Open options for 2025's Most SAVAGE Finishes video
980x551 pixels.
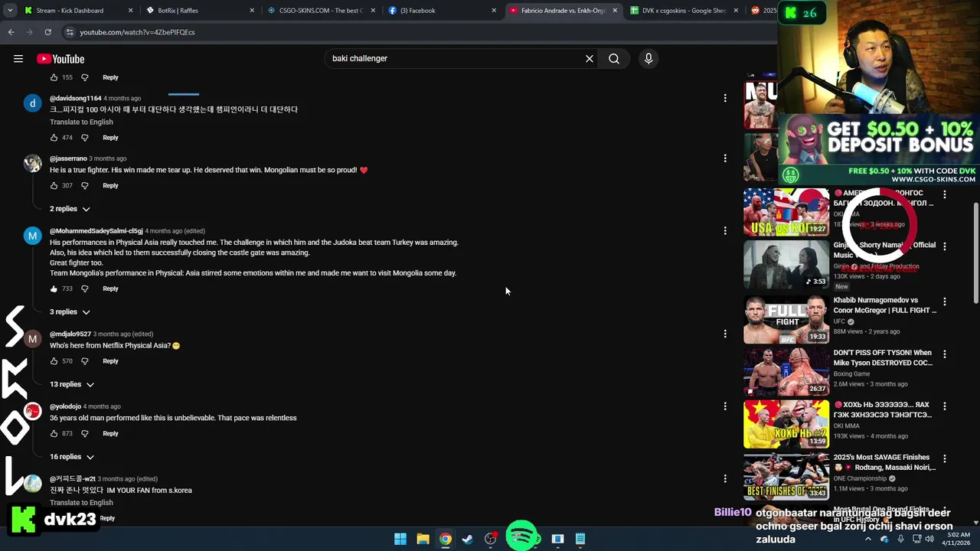coord(945,459)
